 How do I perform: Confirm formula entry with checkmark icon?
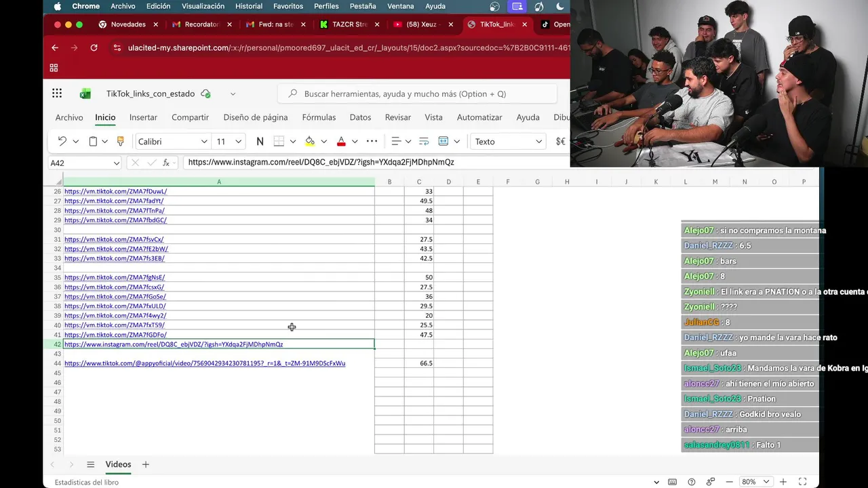151,163
